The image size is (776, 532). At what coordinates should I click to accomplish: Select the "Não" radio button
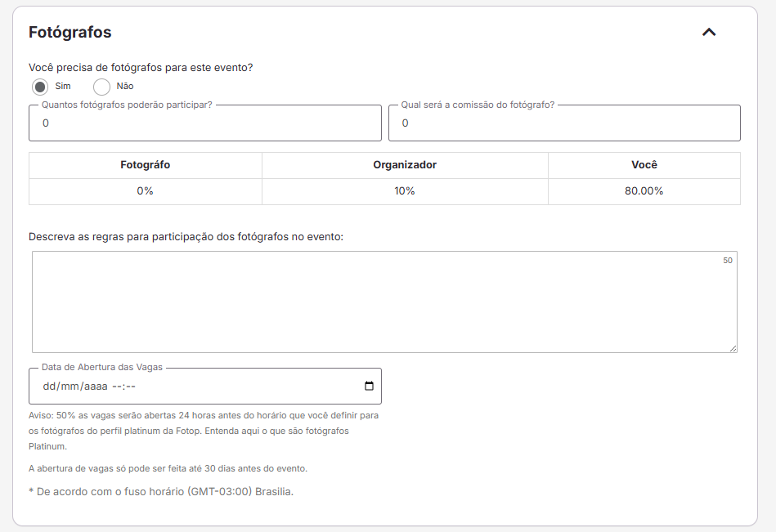tap(102, 87)
